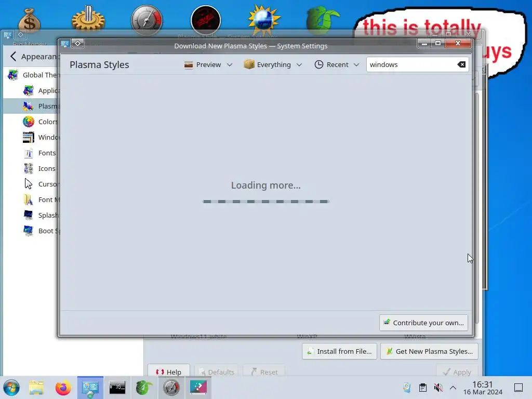
Task: Click the muted volume tray icon
Action: (x=438, y=388)
